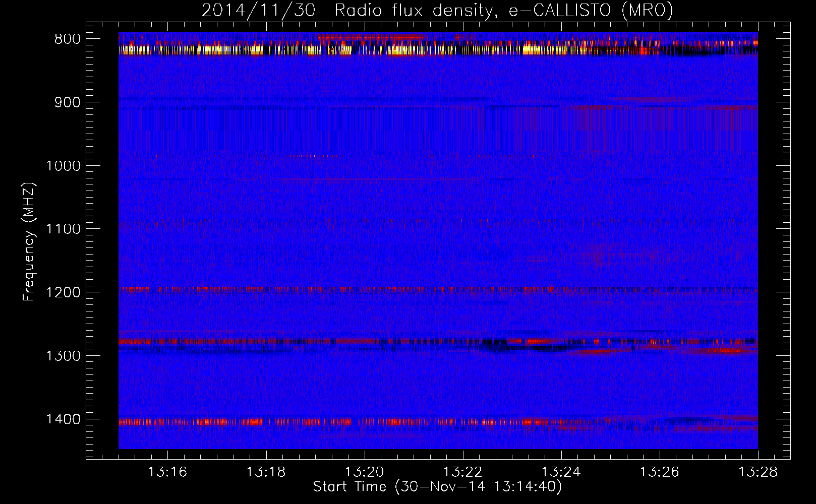Select the y-axis label 'Frequency (MHZ)'
This screenshot has width=816, height=504.
click(29, 242)
